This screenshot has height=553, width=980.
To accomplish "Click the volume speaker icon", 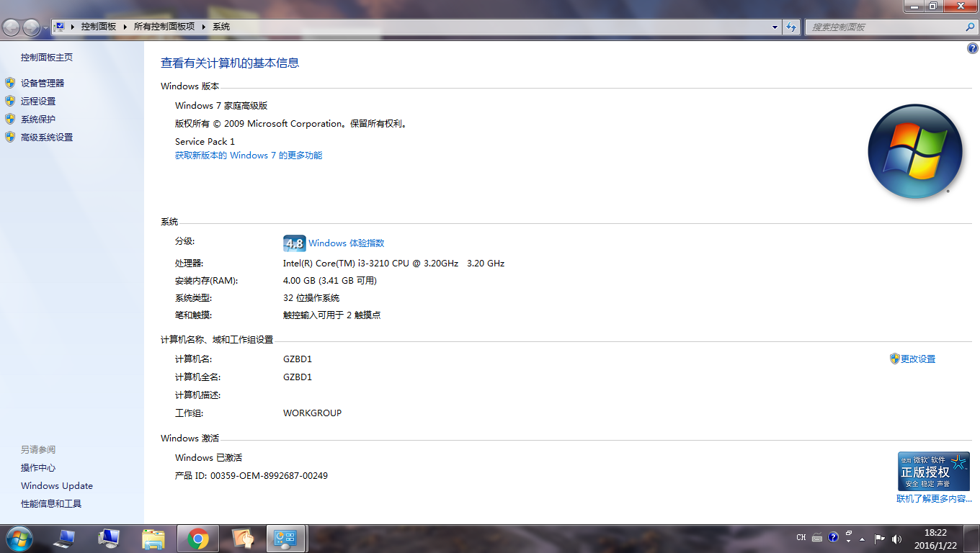I will [x=896, y=539].
